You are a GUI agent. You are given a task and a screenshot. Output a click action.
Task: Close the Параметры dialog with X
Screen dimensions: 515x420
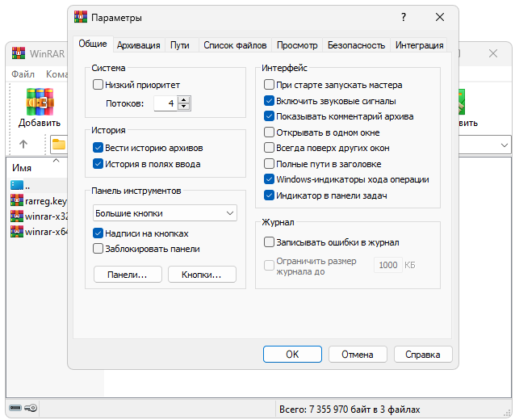point(440,17)
